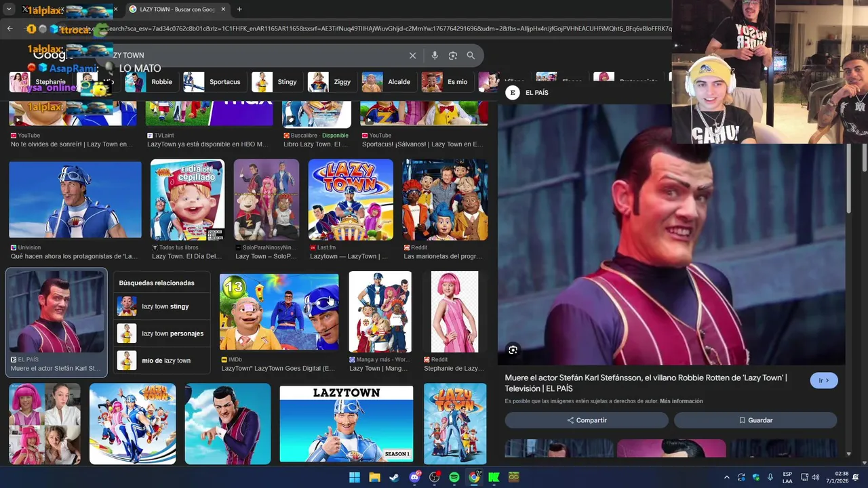Click the EL PAÍS source logo in preview panel

pyautogui.click(x=513, y=93)
